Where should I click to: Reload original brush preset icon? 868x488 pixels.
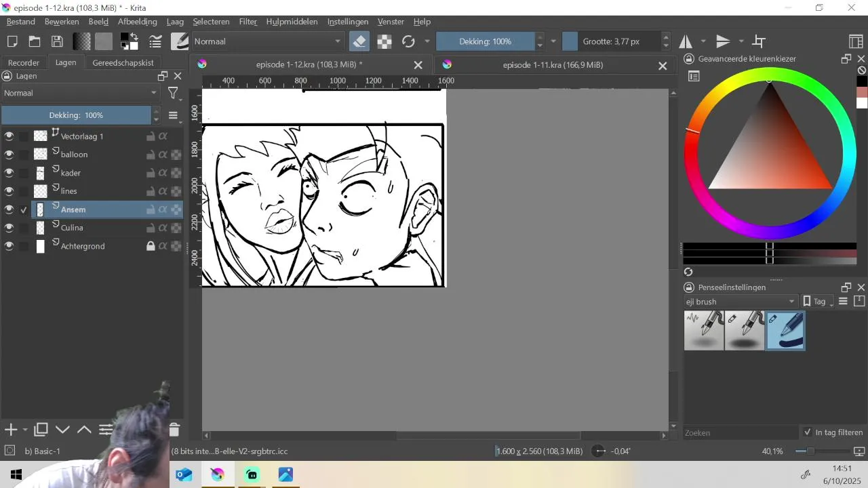pos(408,41)
